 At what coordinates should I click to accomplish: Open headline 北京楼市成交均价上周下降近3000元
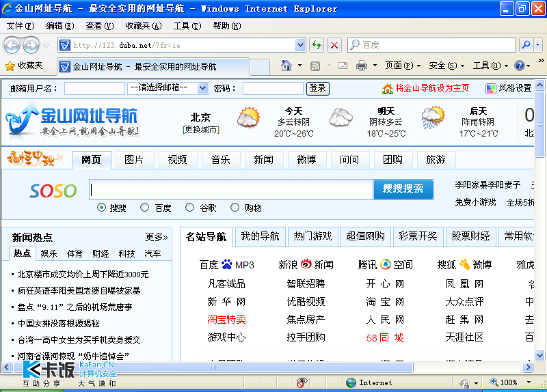coord(83,275)
